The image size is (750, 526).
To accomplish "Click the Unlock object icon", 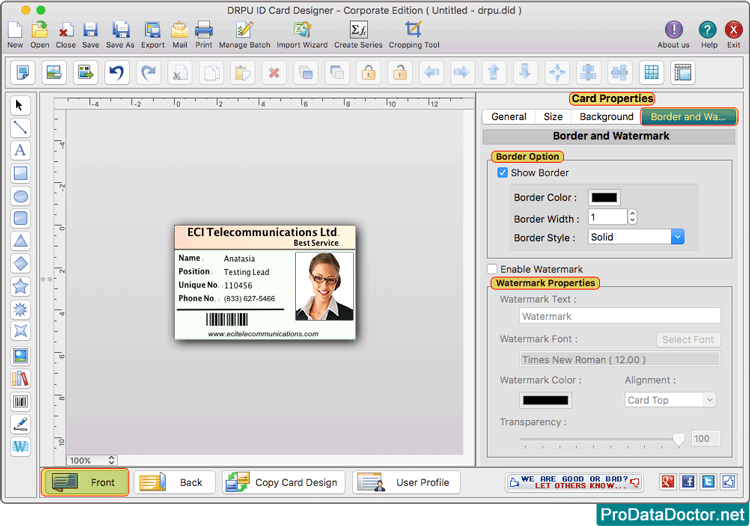I will (400, 73).
